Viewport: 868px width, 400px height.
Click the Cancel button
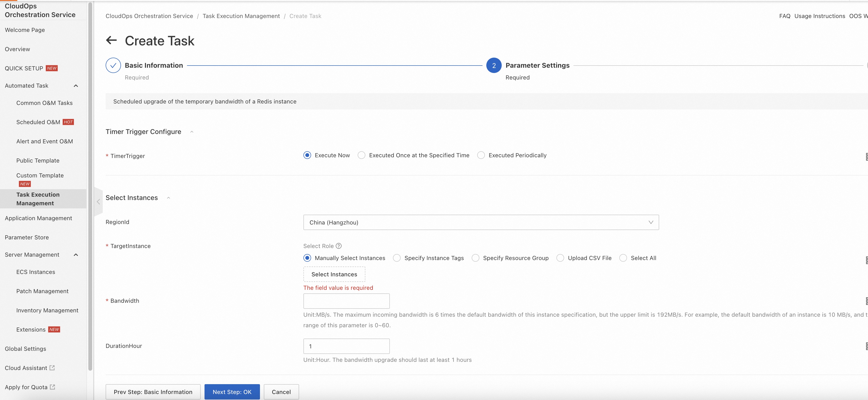point(281,392)
